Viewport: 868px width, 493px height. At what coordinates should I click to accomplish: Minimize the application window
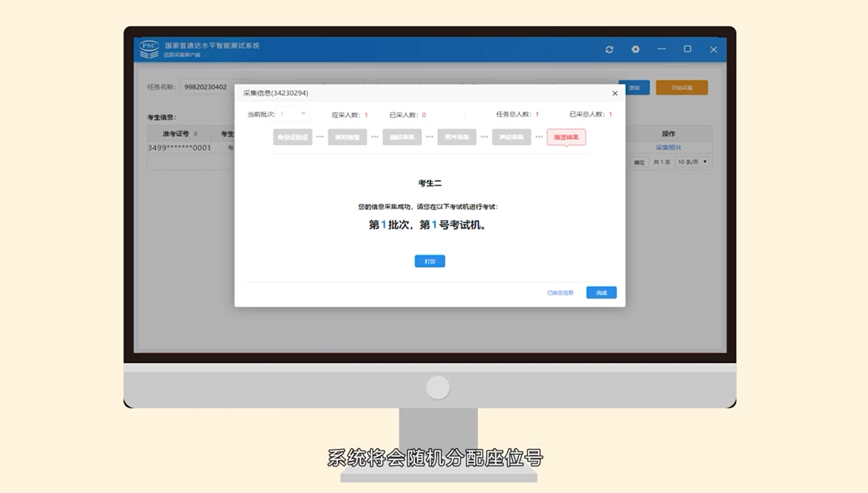(x=661, y=49)
